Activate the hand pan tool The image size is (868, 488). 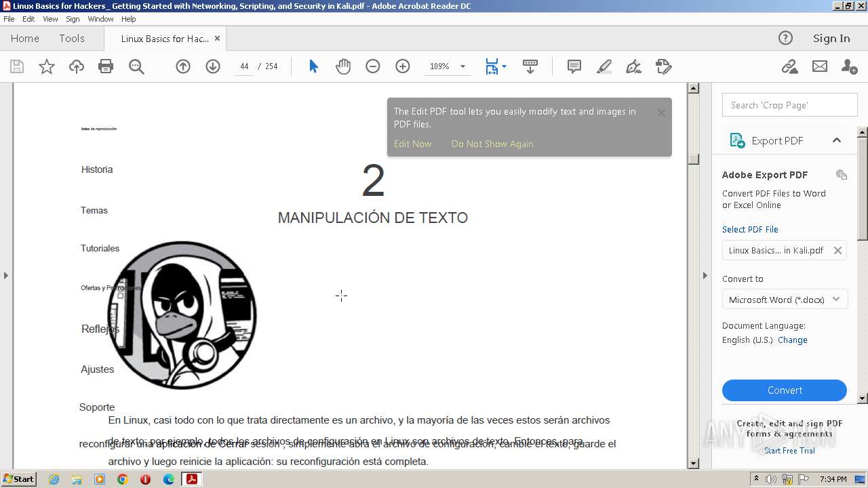pos(343,66)
